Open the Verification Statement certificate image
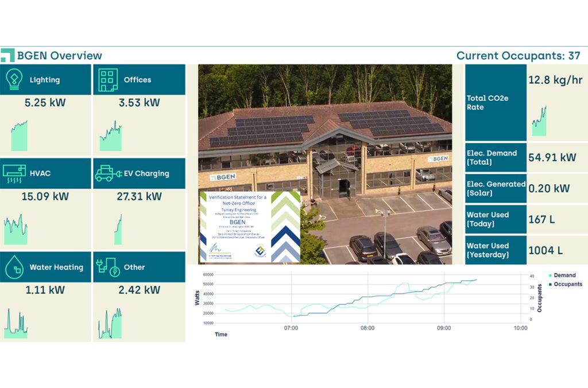 pyautogui.click(x=250, y=227)
